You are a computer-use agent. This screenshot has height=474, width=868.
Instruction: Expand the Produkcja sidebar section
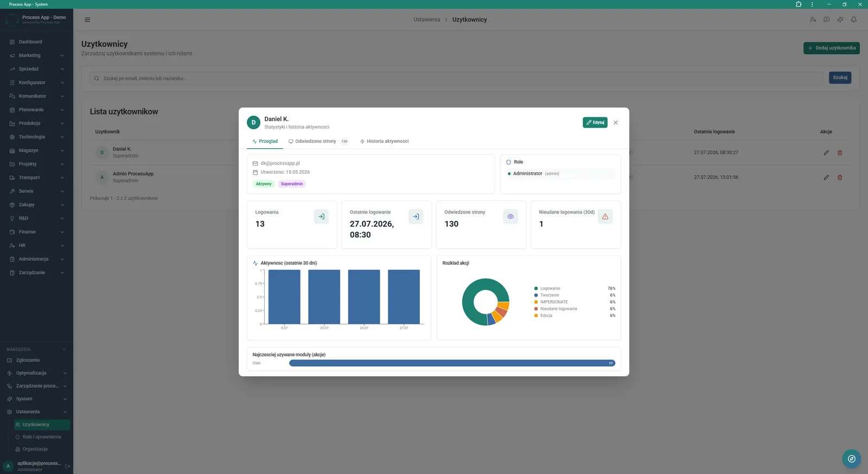point(36,123)
